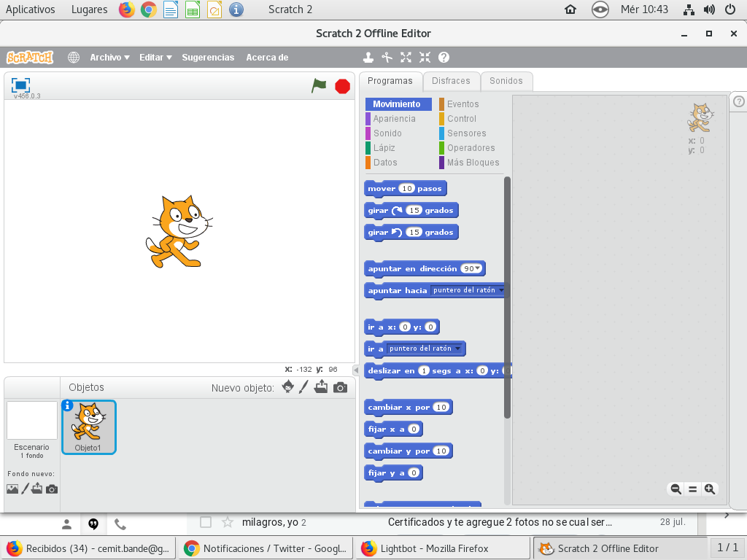Click degrees field in clockwise girar block
Image resolution: width=747 pixels, height=560 pixels.
414,211
